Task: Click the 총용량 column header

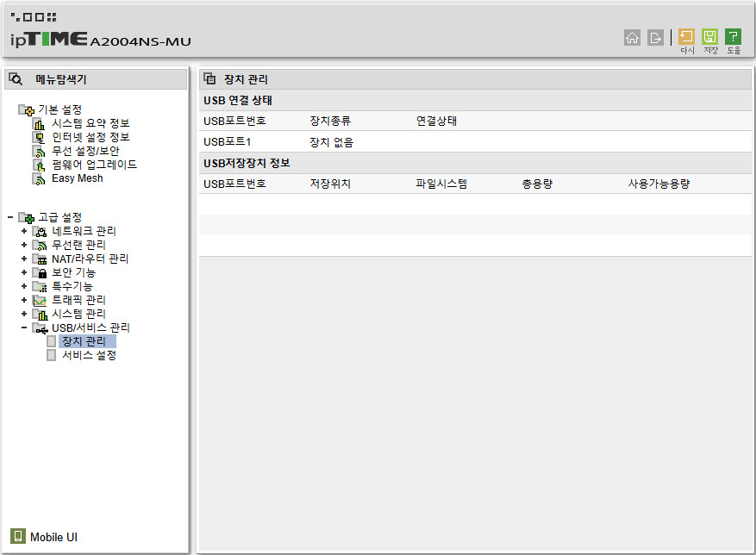Action: [x=537, y=184]
